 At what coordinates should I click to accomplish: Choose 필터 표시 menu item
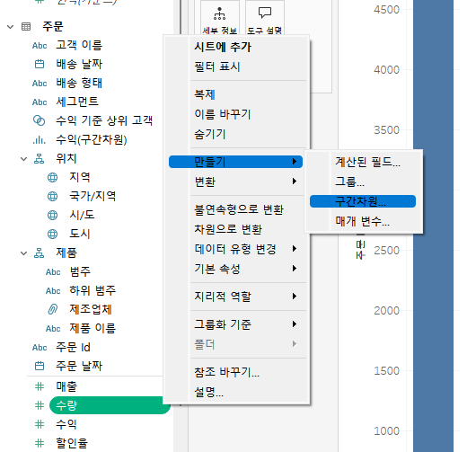[x=217, y=66]
